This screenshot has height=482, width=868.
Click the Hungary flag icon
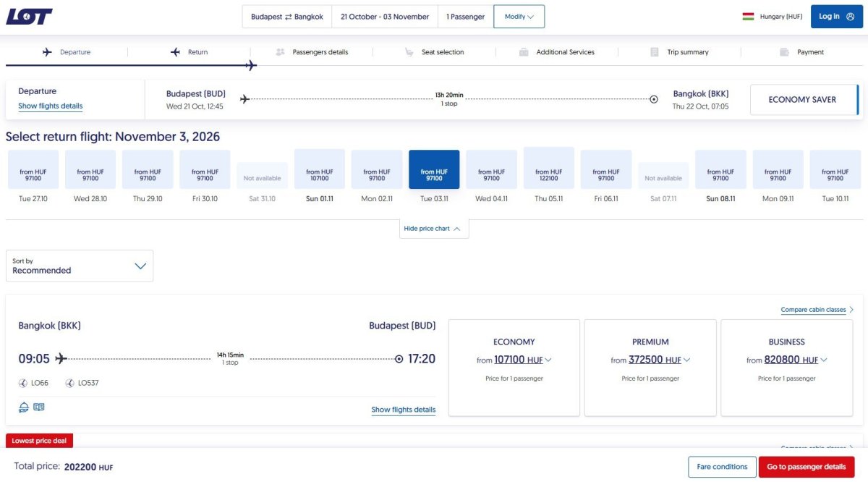coord(748,17)
